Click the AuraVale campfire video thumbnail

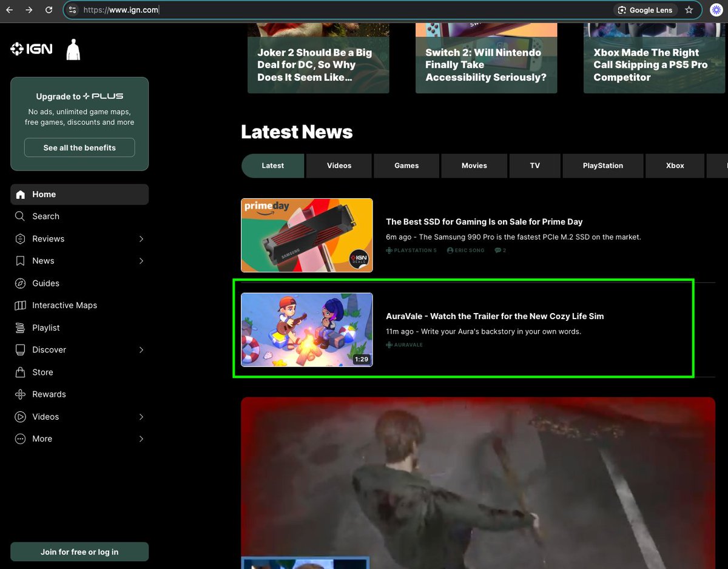(307, 330)
